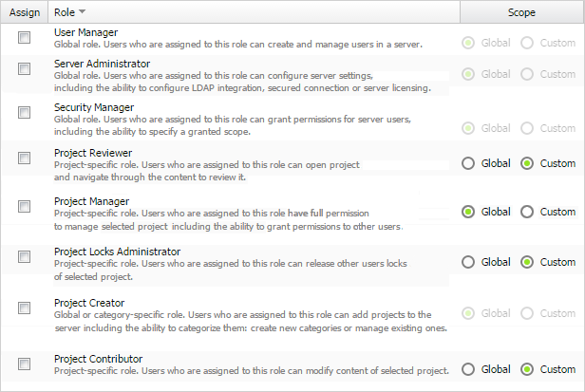The width and height of the screenshot is (585, 392).
Task: Select Custom scope for Project Manager
Action: 528,212
